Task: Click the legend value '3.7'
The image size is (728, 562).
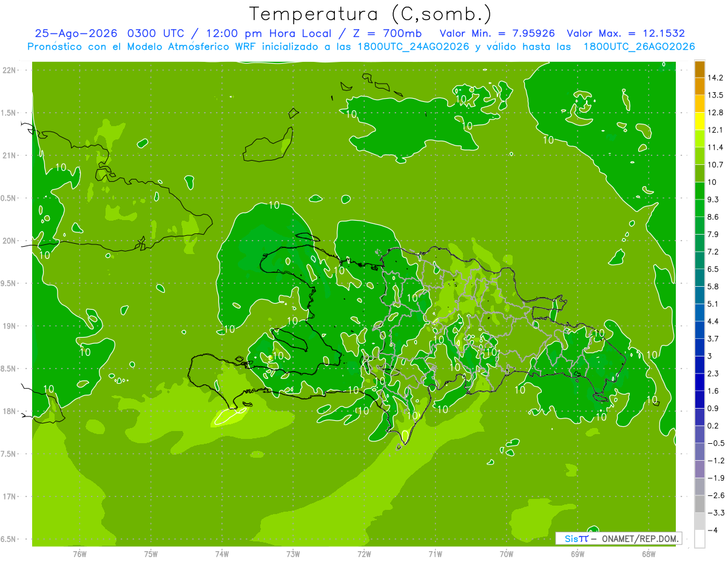Action: point(713,339)
